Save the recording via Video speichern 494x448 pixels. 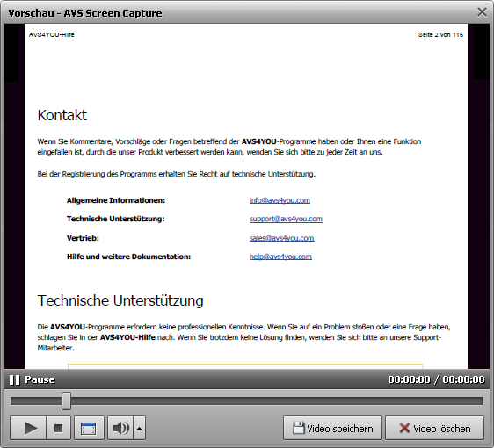pyautogui.click(x=332, y=428)
